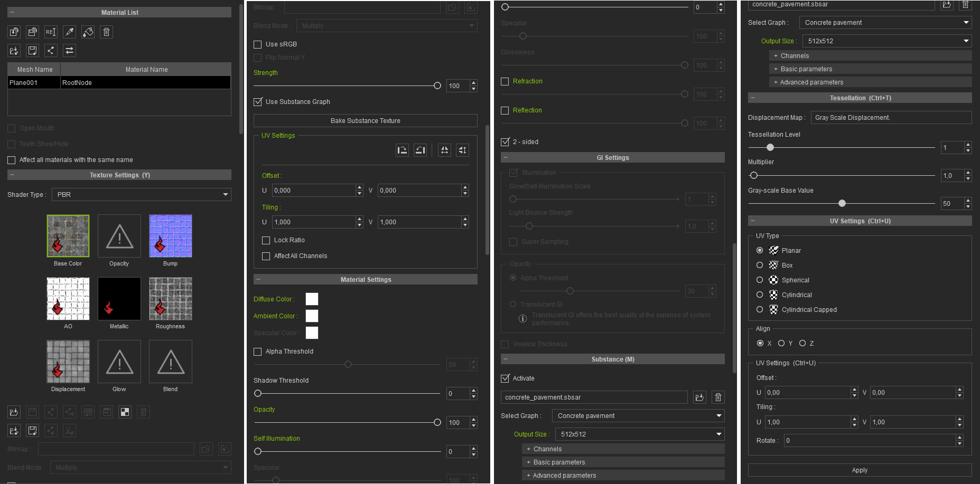The height and width of the screenshot is (484, 980).
Task: Click the Rotate value input field
Action: point(870,440)
